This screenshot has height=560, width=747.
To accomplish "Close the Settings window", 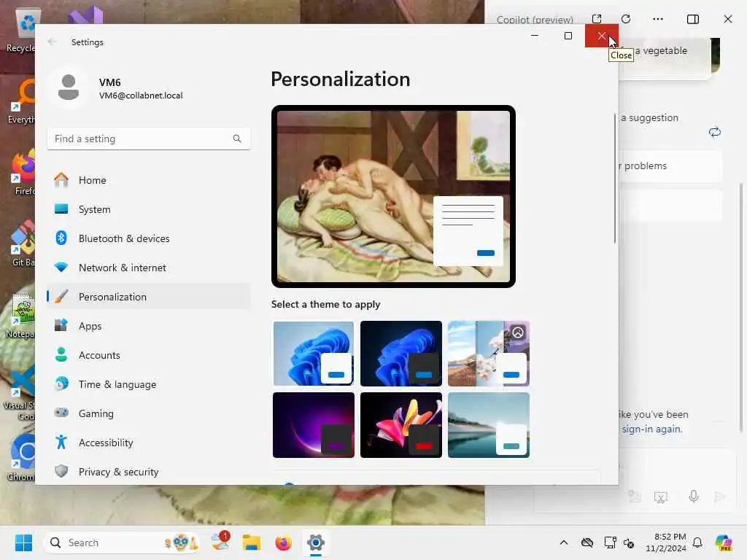I will (x=601, y=36).
